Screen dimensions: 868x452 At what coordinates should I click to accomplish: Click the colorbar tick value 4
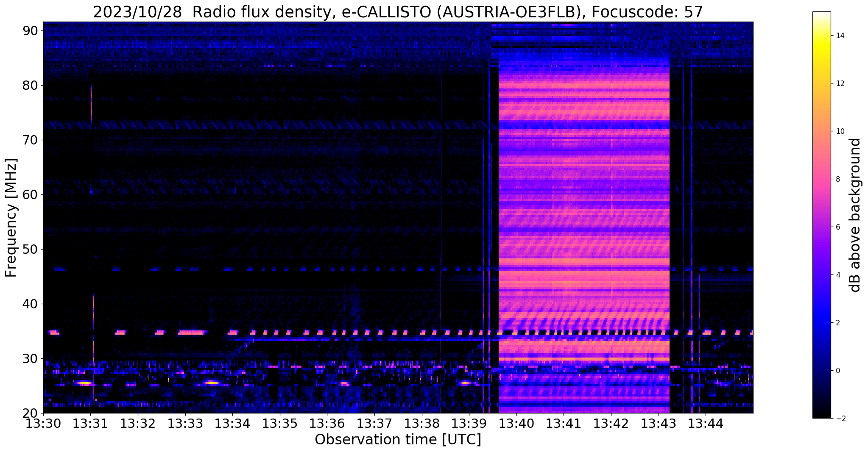(x=837, y=275)
